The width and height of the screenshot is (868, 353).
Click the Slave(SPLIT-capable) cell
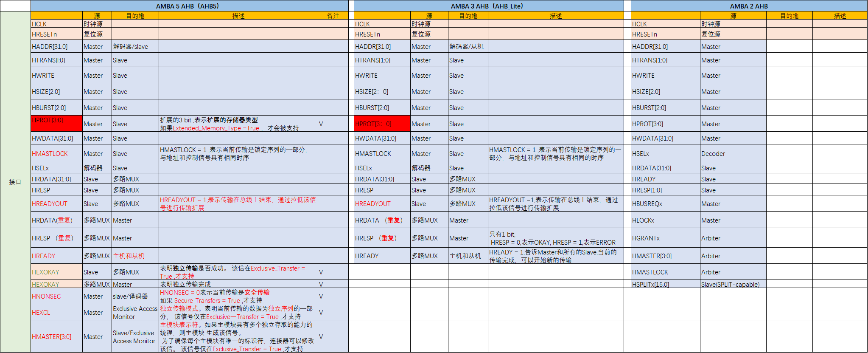pos(733,284)
